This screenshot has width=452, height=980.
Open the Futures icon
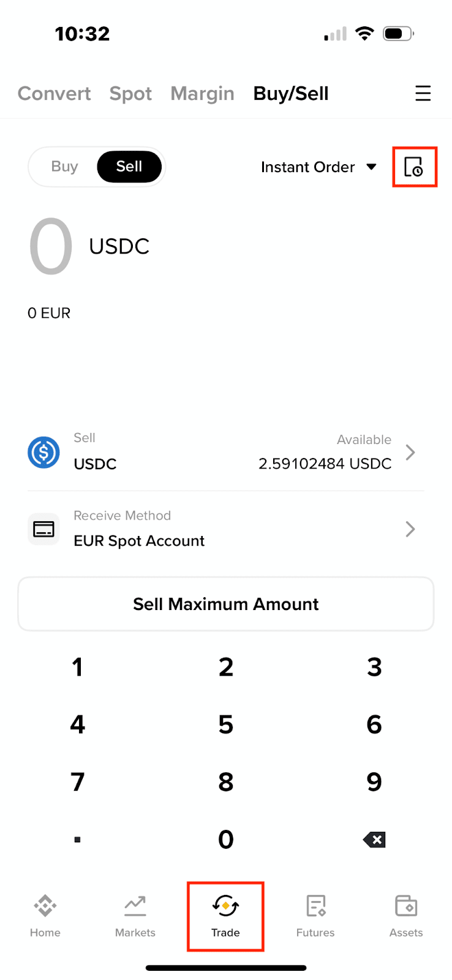point(315,906)
